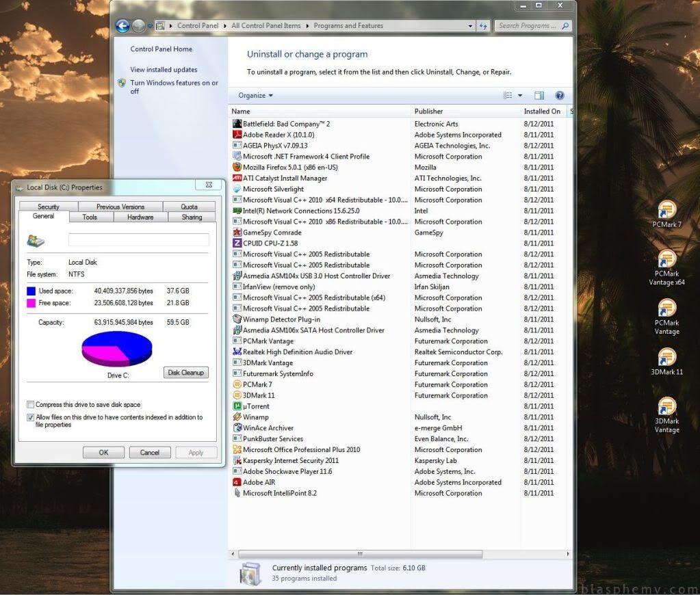700x595 pixels.
Task: Click the magenta Free space color swatch
Action: coord(31,303)
